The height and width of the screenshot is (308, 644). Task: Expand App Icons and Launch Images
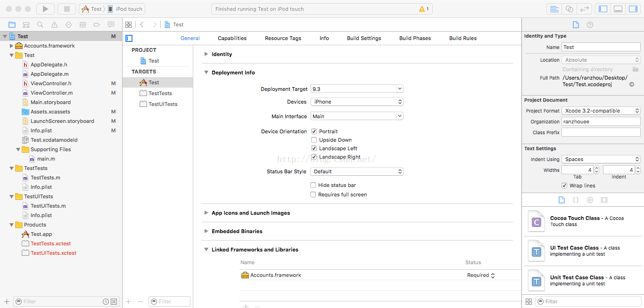(x=206, y=213)
